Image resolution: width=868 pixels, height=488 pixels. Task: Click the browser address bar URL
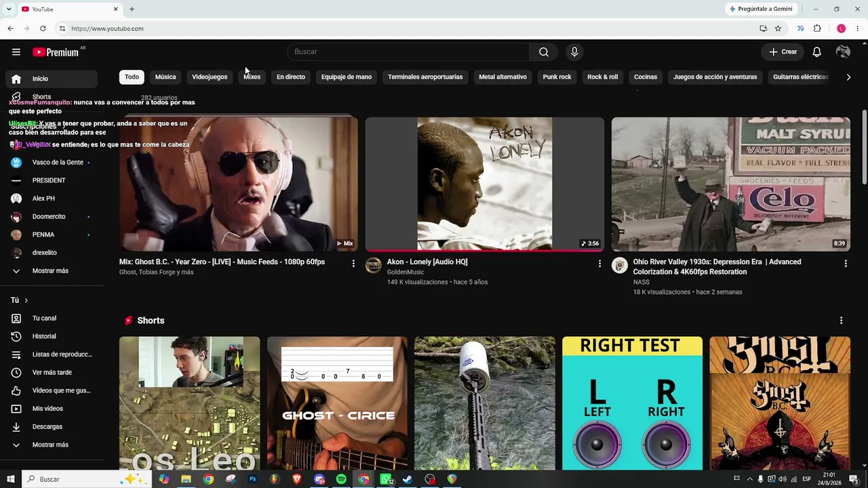107,28
